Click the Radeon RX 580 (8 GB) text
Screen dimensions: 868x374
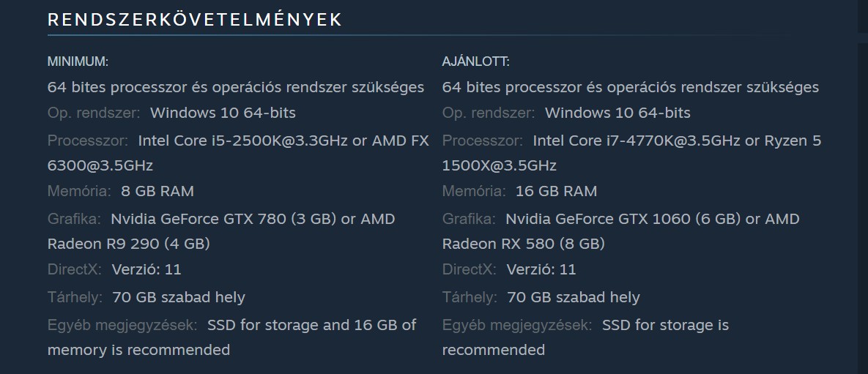tap(523, 243)
